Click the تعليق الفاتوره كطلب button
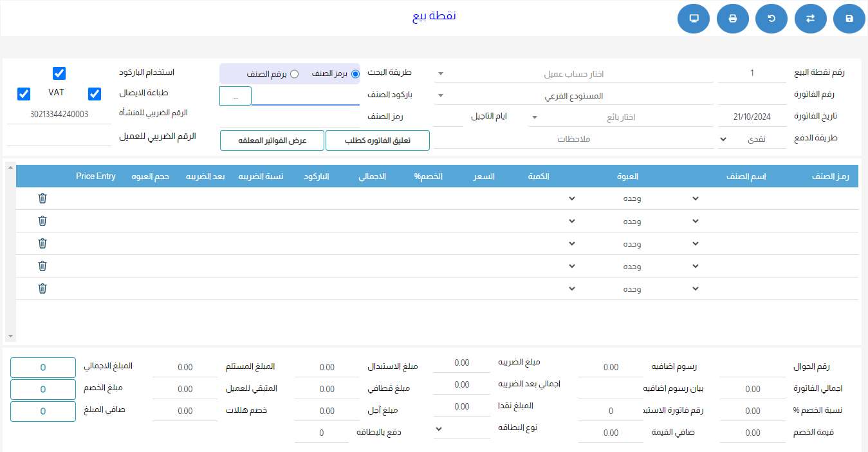Screen dimensions: 868x452 click(x=377, y=140)
